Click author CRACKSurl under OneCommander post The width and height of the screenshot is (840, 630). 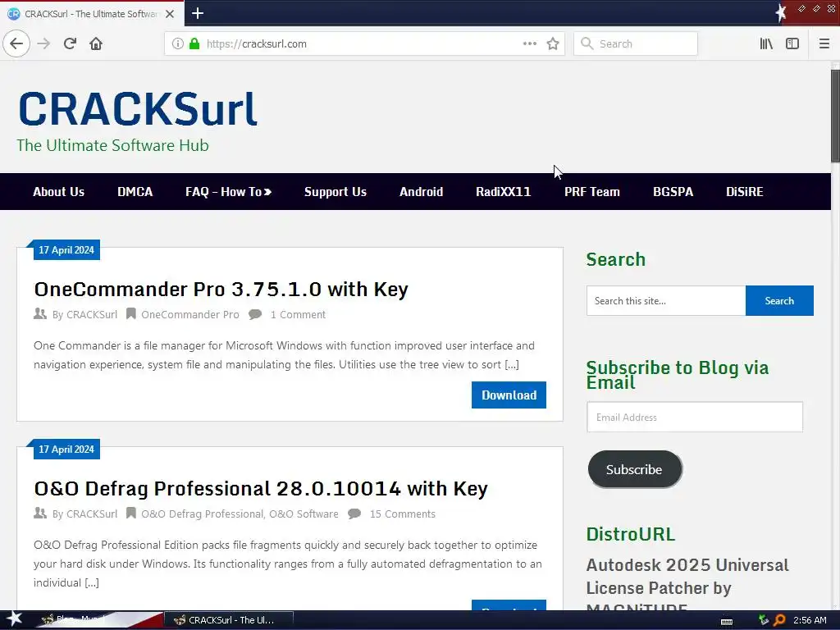[92, 314]
